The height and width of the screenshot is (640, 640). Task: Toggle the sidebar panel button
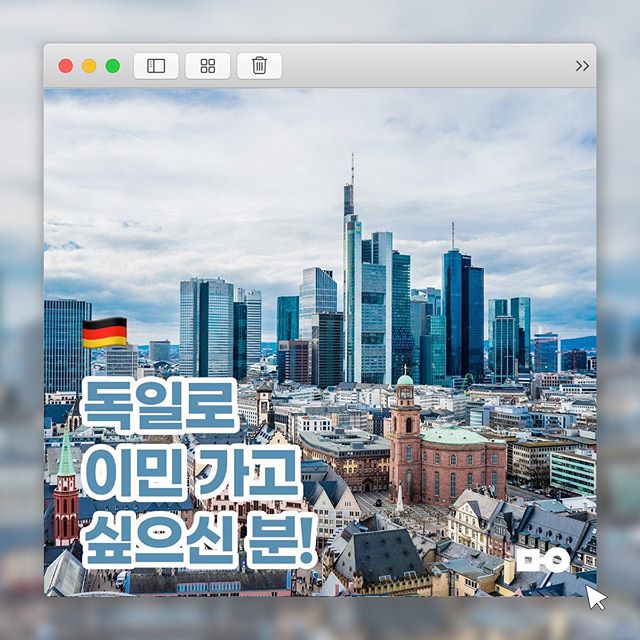[x=156, y=66]
